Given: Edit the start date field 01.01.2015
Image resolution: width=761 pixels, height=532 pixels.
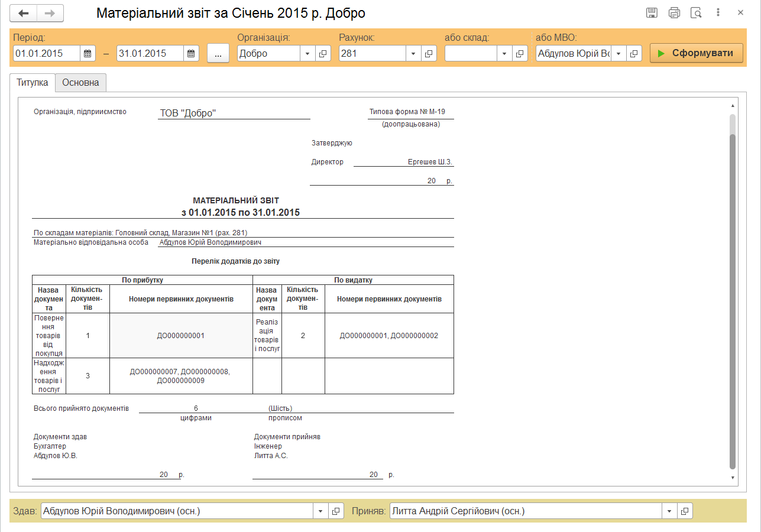Looking at the screenshot, I should tap(47, 53).
